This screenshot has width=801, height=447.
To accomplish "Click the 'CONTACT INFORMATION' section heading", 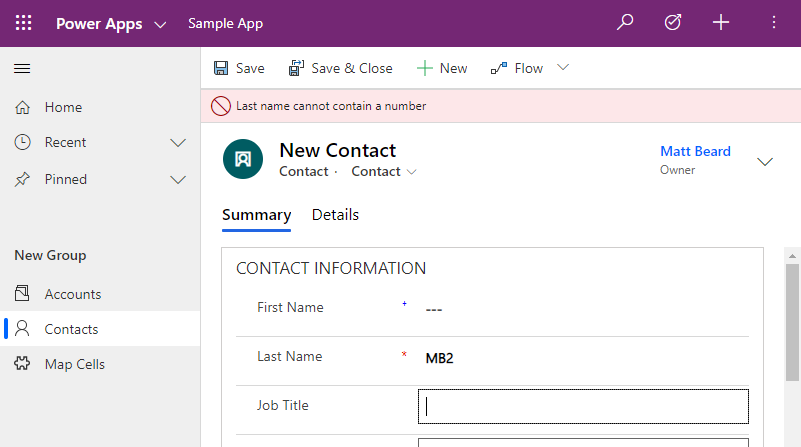I will [x=331, y=268].
